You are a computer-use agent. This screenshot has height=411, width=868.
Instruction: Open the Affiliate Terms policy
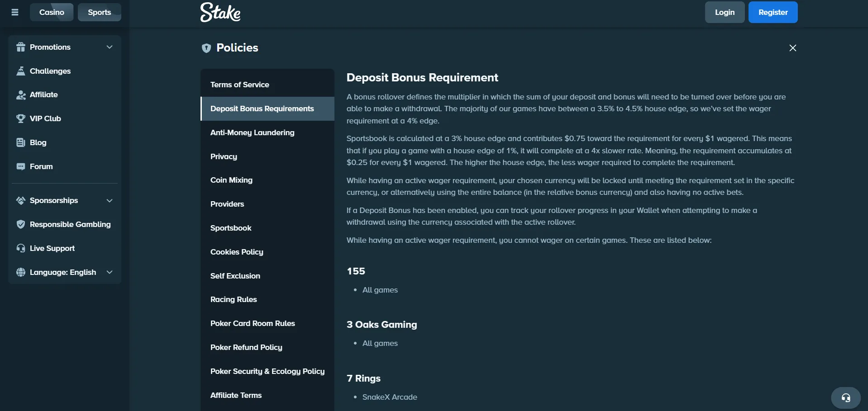point(267,395)
